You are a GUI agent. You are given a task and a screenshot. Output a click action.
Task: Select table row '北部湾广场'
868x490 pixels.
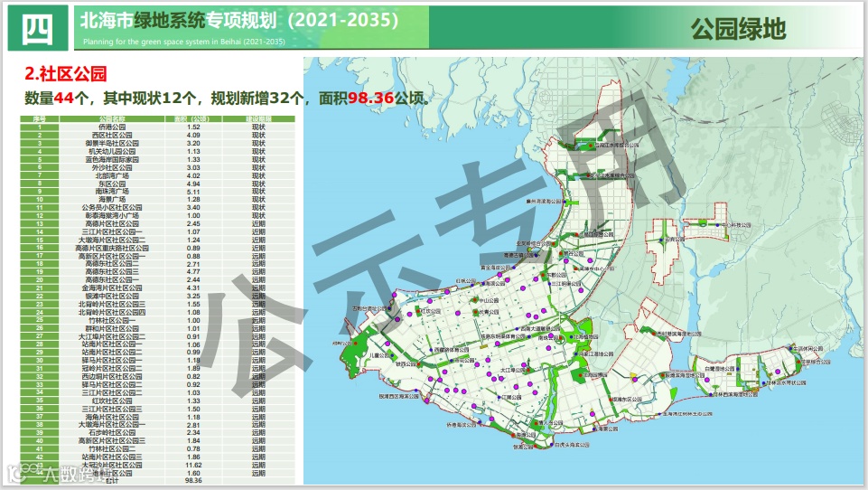[x=158, y=175]
